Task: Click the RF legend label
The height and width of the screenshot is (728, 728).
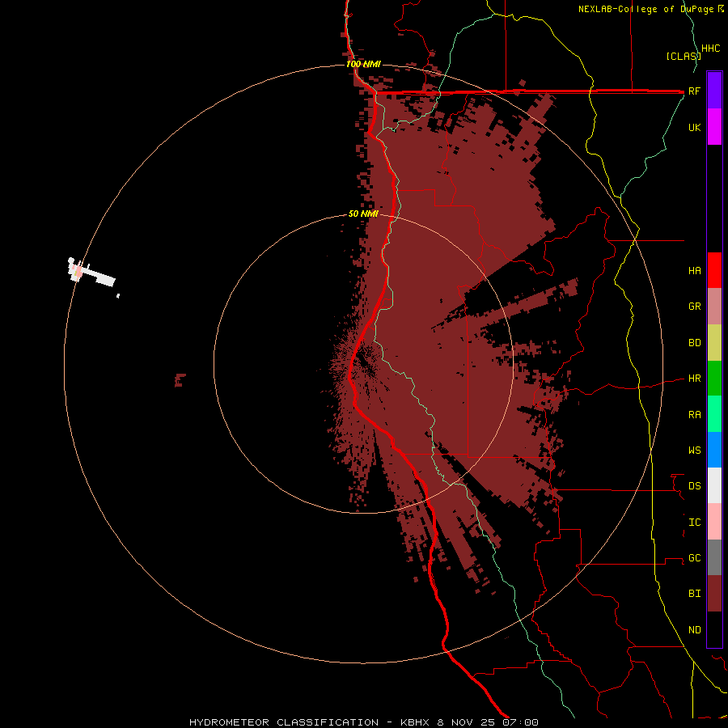Action: point(694,91)
